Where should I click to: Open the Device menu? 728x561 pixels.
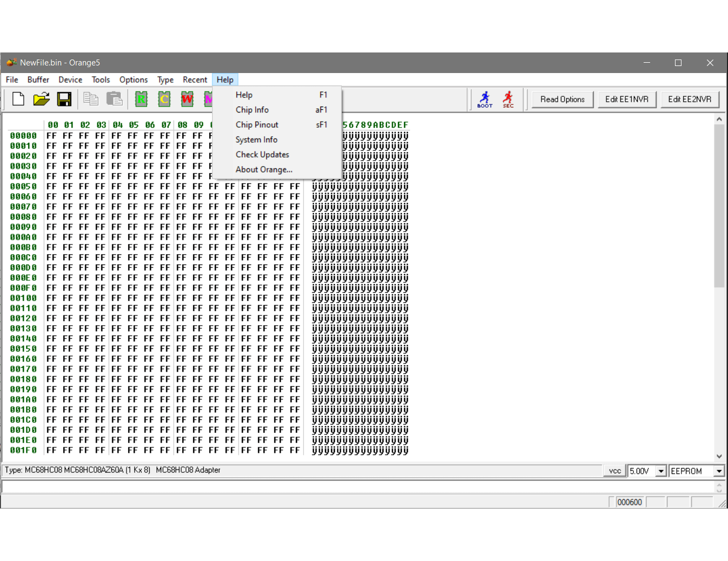(70, 80)
